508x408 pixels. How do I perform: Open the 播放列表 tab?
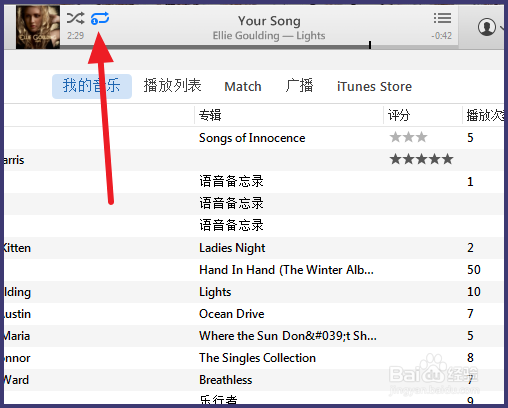[172, 86]
